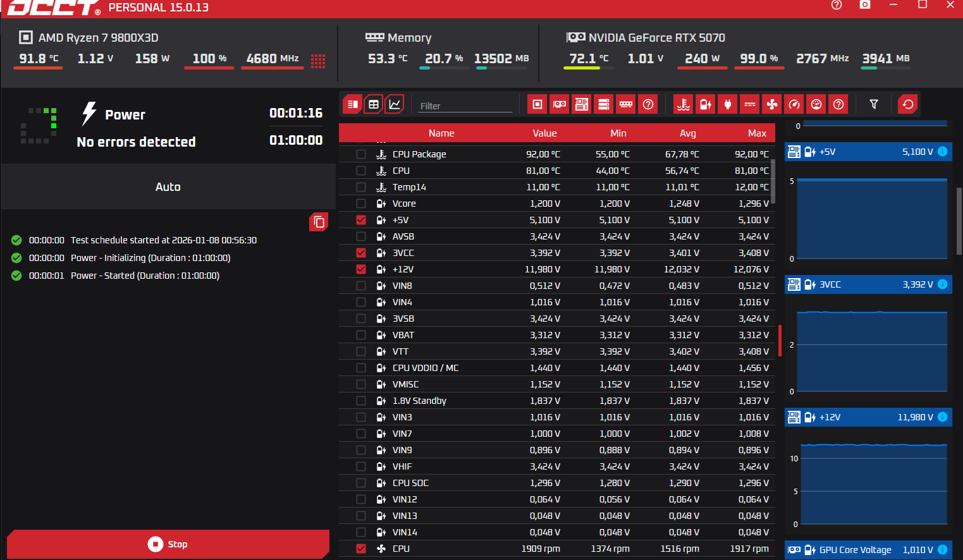Viewport: 963px width, 560px height.
Task: Select log entry 'Power - Started'
Action: (x=145, y=276)
